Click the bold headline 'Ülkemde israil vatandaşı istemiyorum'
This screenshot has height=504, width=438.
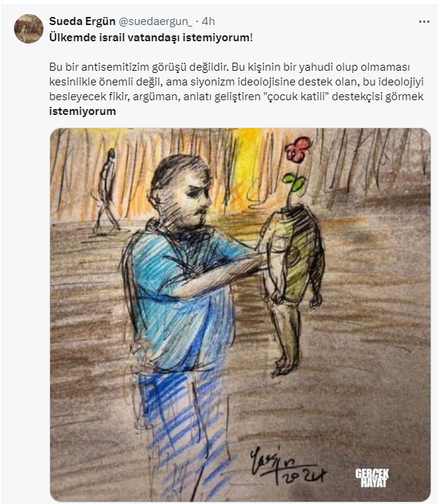point(149,38)
